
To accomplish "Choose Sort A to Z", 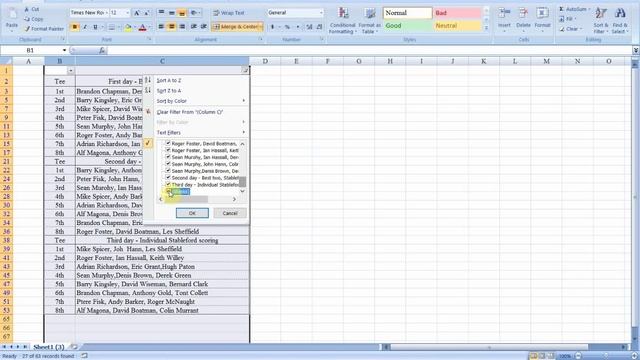I will coord(169,80).
